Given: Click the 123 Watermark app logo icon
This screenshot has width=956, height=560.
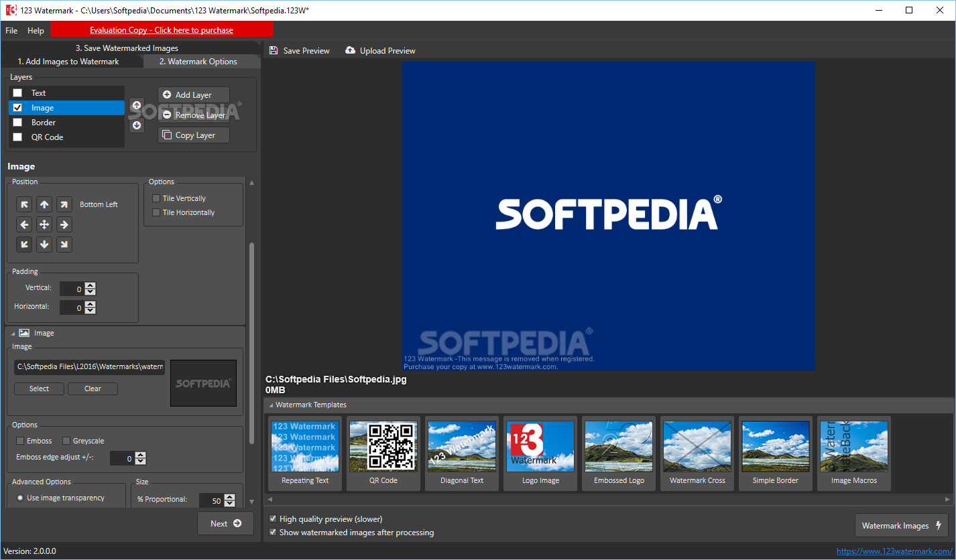Looking at the screenshot, I should pos(11,10).
